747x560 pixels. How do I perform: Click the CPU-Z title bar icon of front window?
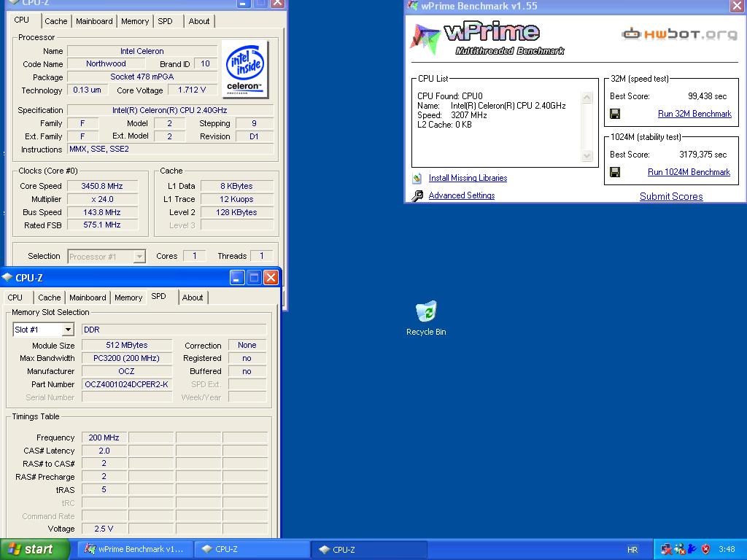click(x=7, y=277)
